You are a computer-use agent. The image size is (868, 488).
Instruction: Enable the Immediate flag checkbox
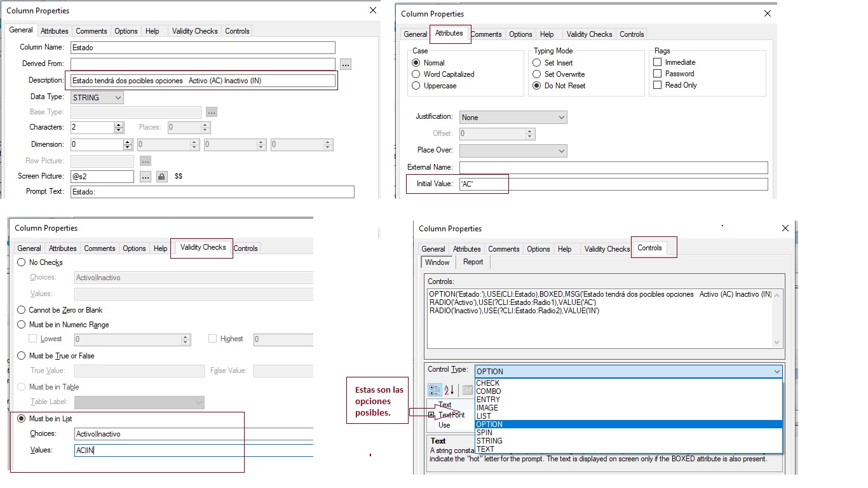658,62
